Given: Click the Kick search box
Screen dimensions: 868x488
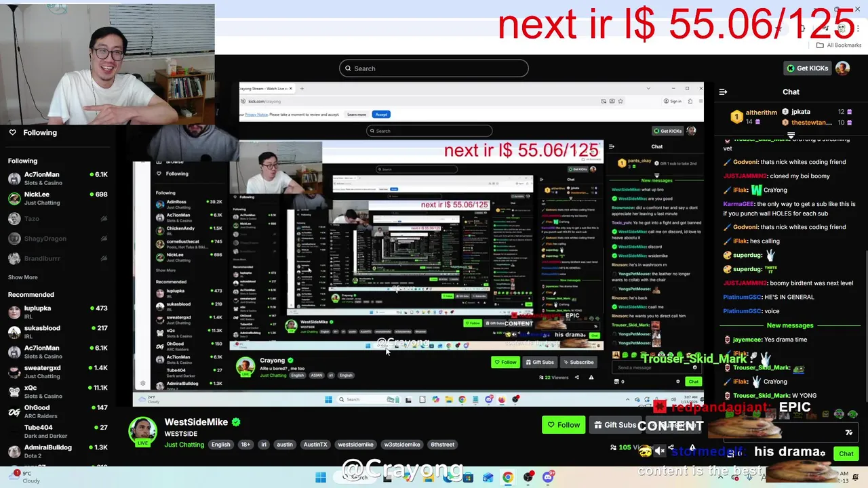Looking at the screenshot, I should point(434,68).
